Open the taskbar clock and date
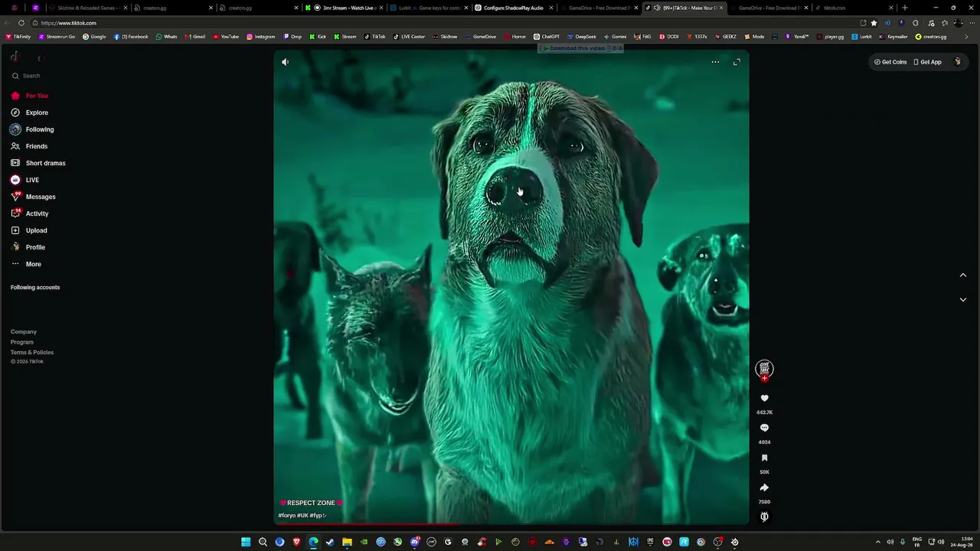Image resolution: width=980 pixels, height=551 pixels. (x=962, y=542)
